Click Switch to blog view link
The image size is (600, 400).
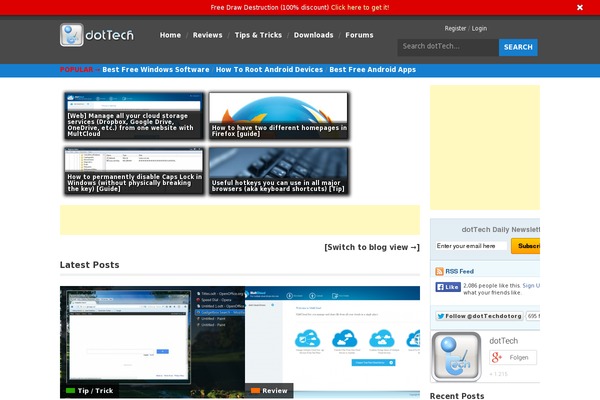[372, 247]
